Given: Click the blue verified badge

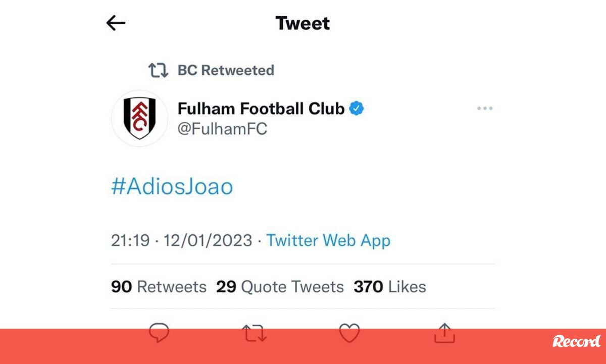Looking at the screenshot, I should pyautogui.click(x=357, y=108).
